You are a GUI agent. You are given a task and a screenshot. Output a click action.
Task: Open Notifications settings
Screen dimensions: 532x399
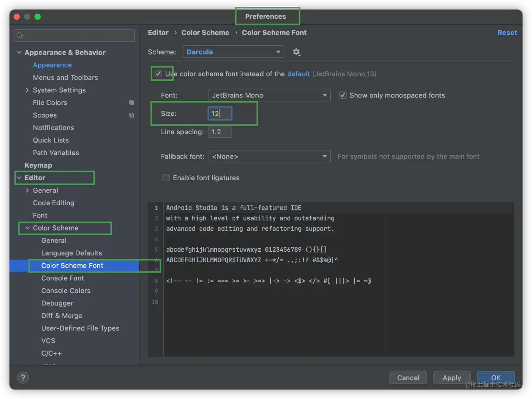click(x=53, y=128)
